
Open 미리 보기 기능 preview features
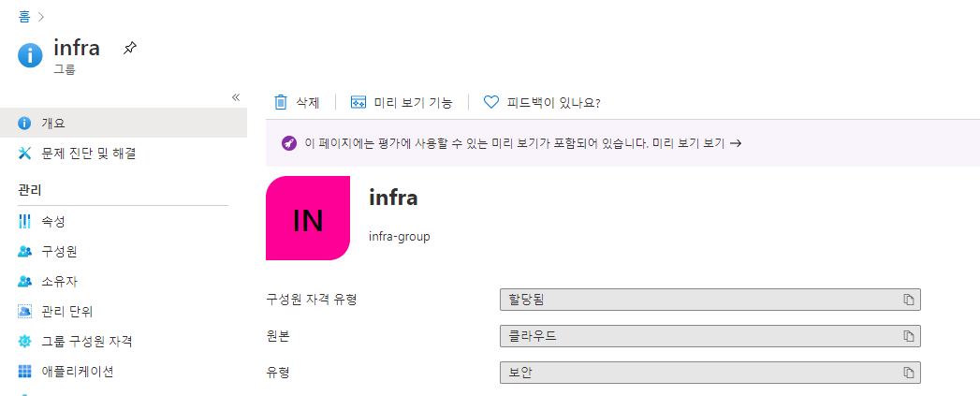tap(402, 103)
